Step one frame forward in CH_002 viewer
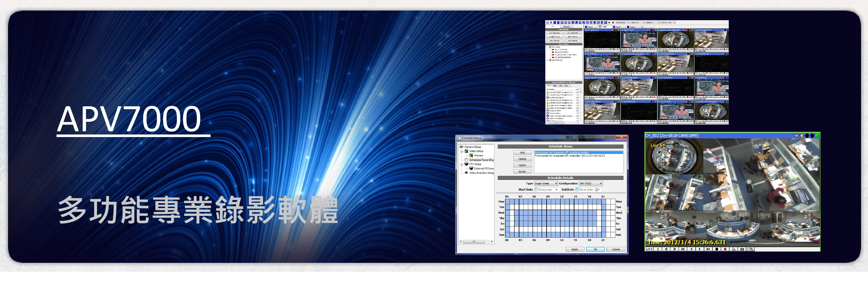 (x=675, y=249)
